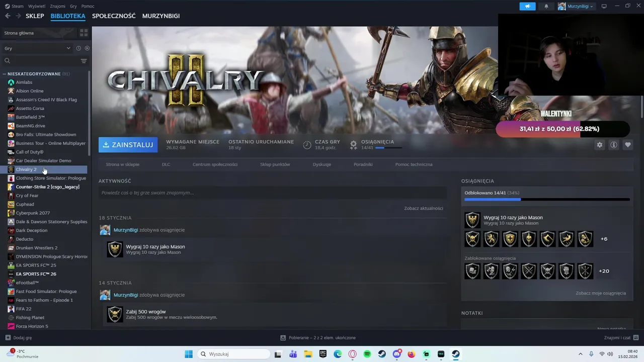
Task: Open Firefox from the taskbar
Action: [x=412, y=354]
